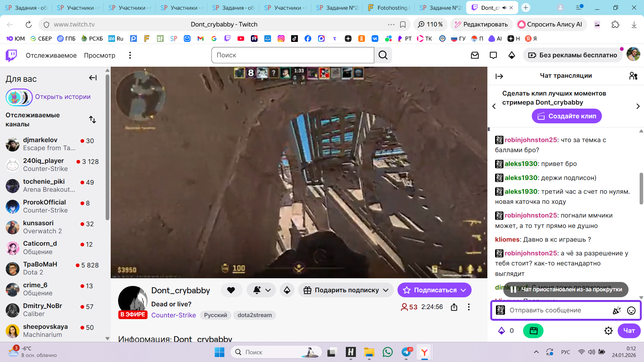This screenshot has height=362, width=644.
Task: Open the green channel points rewards button
Action: (x=533, y=331)
